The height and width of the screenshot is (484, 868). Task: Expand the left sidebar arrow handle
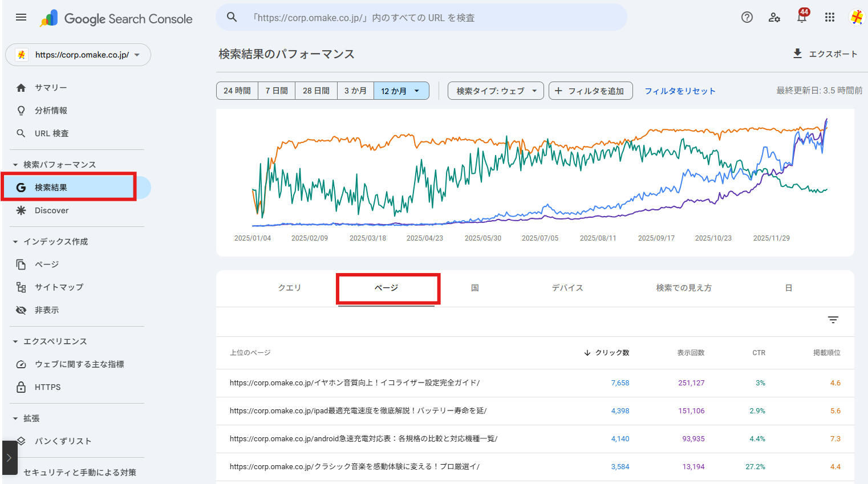pyautogui.click(x=9, y=457)
